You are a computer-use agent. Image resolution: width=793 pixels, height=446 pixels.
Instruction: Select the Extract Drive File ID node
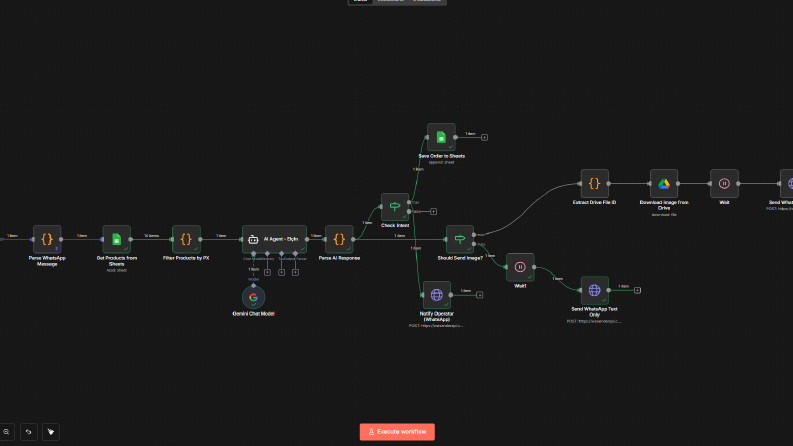(x=594, y=184)
